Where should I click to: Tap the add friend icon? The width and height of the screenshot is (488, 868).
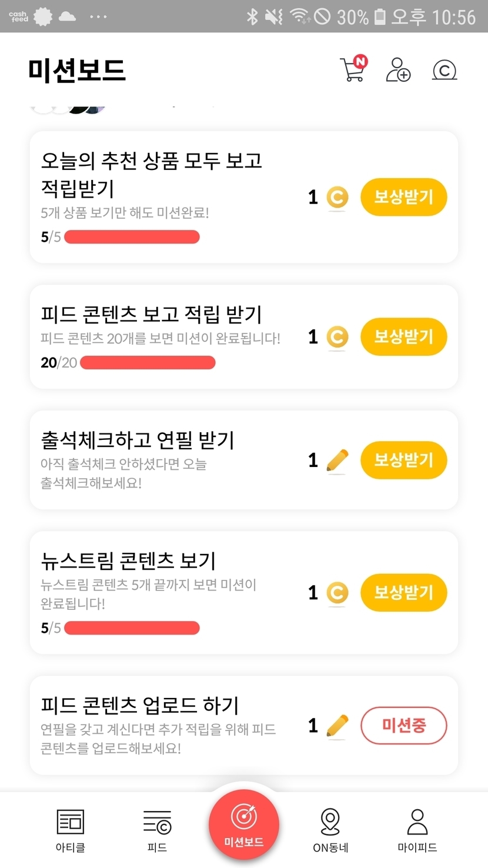pyautogui.click(x=398, y=69)
